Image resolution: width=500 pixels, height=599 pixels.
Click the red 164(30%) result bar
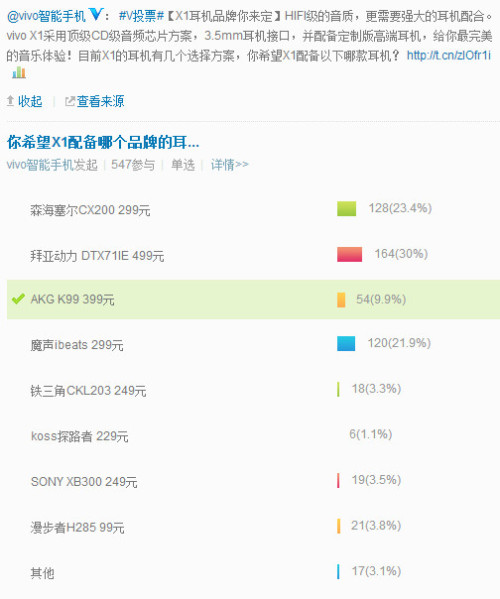[350, 254]
